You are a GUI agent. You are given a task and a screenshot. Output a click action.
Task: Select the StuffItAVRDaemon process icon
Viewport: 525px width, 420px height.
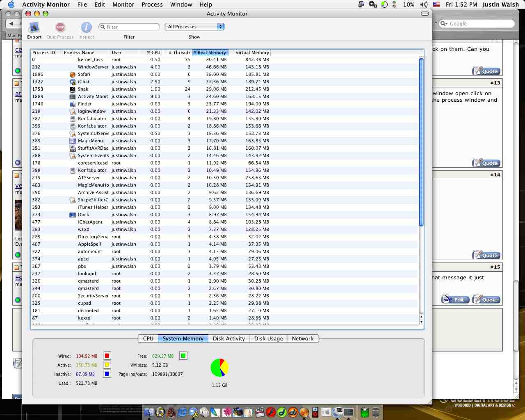coord(73,148)
